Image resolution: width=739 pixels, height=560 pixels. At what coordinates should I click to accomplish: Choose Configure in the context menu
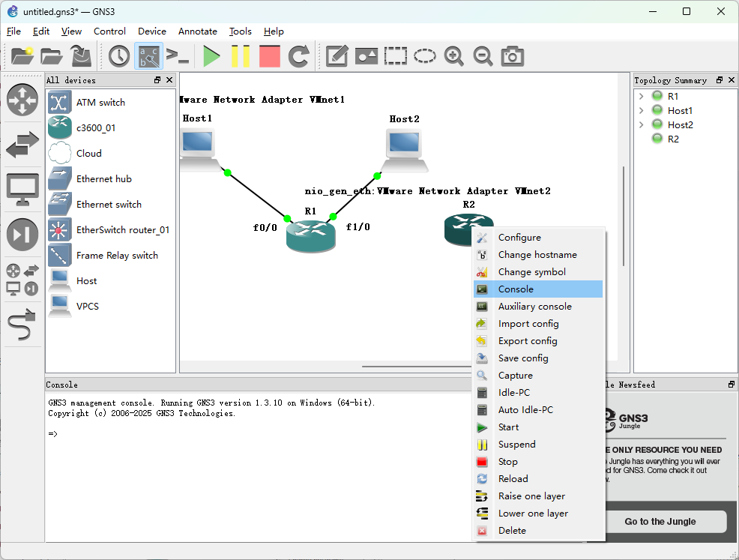tap(538, 238)
